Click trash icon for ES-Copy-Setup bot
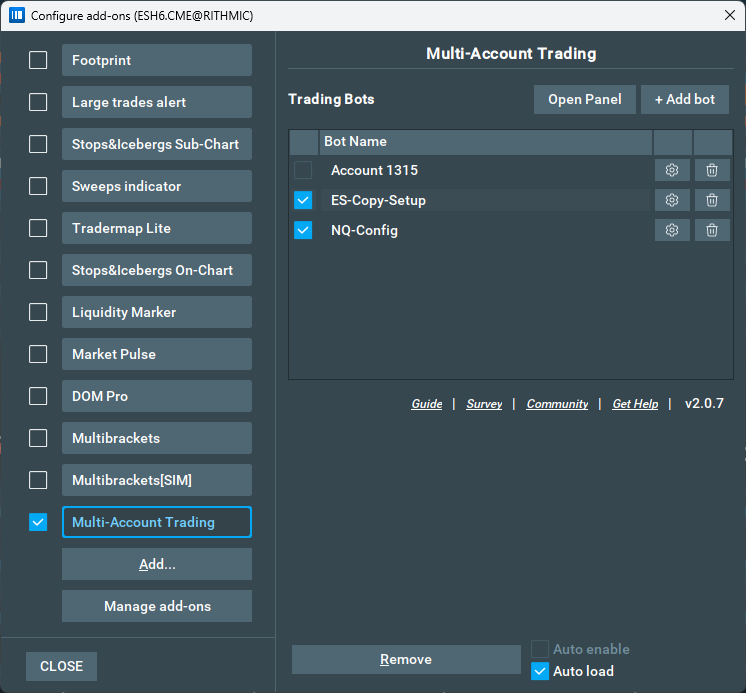Image resolution: width=746 pixels, height=693 pixels. point(712,200)
